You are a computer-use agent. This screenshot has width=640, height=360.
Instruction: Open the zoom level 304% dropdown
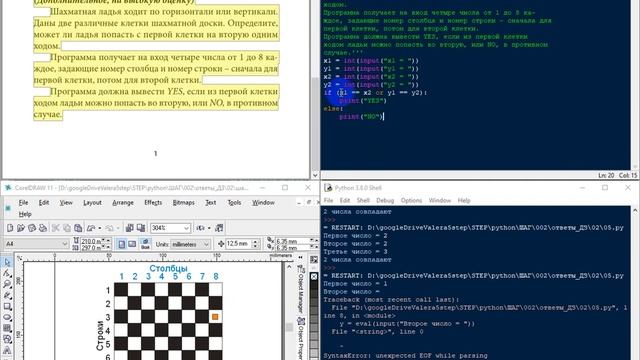(186, 228)
